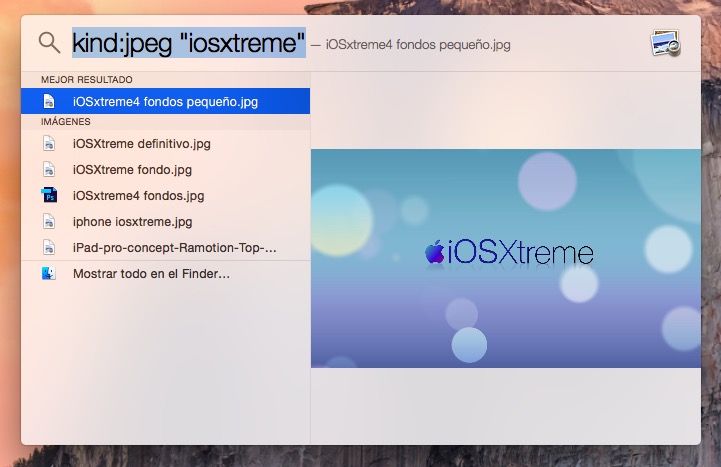Click the IMÁGENES section header
The image size is (721, 467).
pyautogui.click(x=66, y=122)
